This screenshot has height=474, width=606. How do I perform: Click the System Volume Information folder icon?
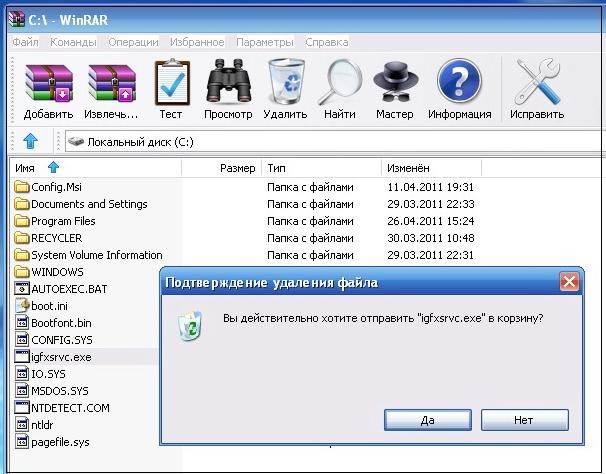tap(22, 255)
